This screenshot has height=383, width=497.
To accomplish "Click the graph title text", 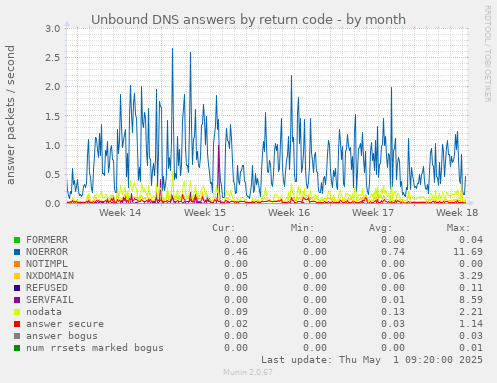I will [249, 20].
